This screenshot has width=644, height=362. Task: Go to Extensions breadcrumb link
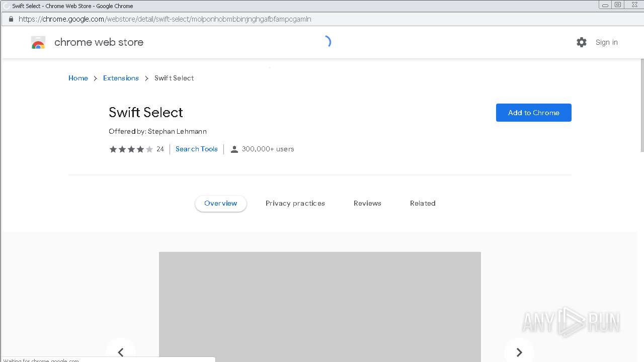(121, 78)
